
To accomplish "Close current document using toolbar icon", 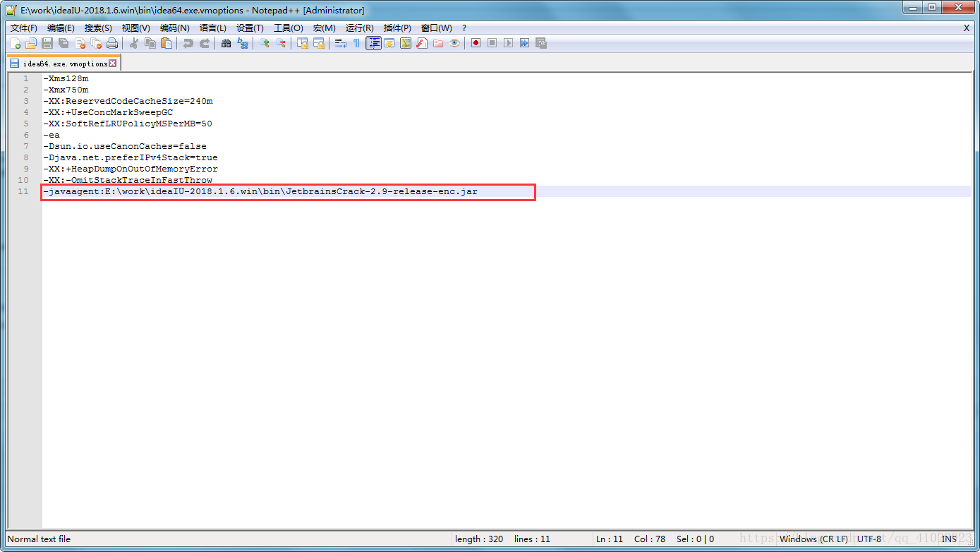I will pyautogui.click(x=80, y=43).
